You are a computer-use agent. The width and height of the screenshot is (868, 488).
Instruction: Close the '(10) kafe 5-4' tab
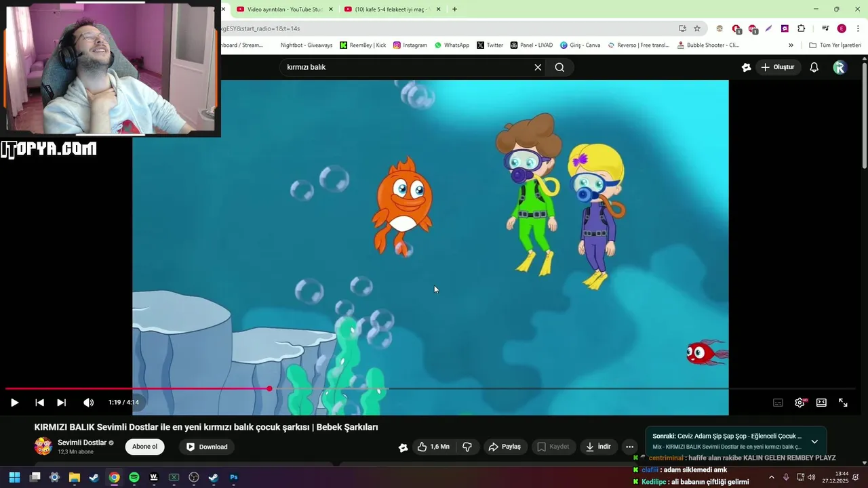click(x=438, y=9)
